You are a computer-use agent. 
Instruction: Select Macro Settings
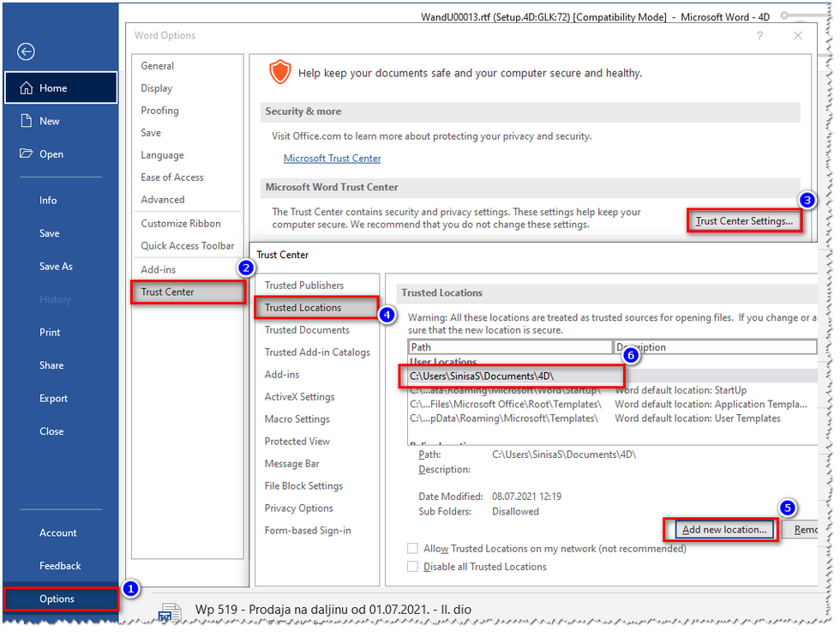pyautogui.click(x=297, y=419)
